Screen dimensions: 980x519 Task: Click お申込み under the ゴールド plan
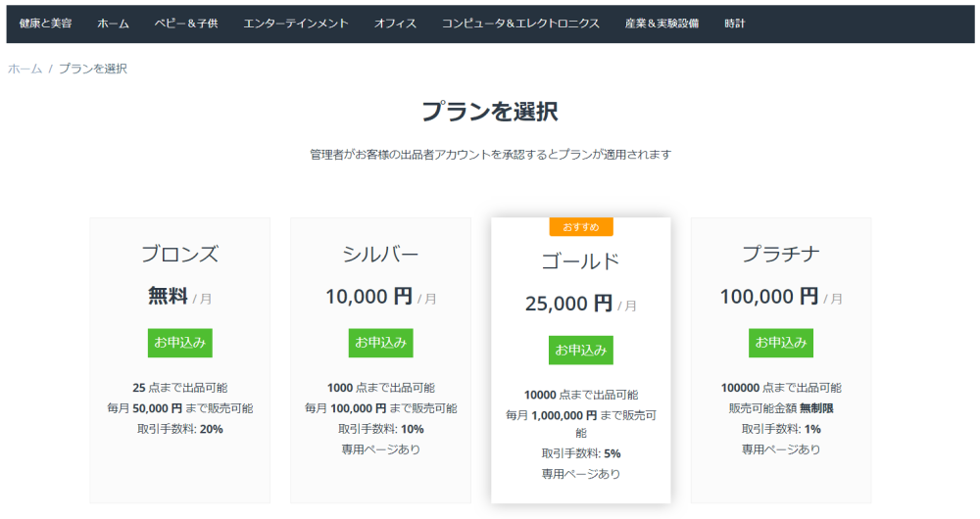point(581,350)
